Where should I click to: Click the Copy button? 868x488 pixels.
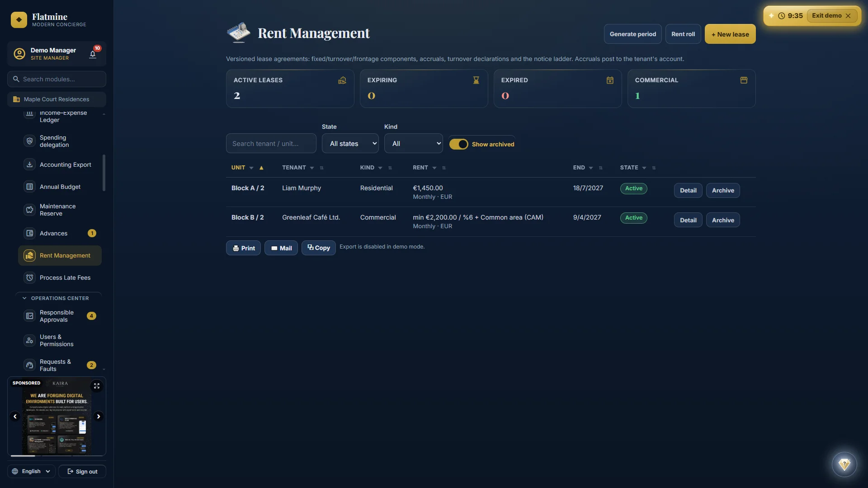click(x=319, y=248)
